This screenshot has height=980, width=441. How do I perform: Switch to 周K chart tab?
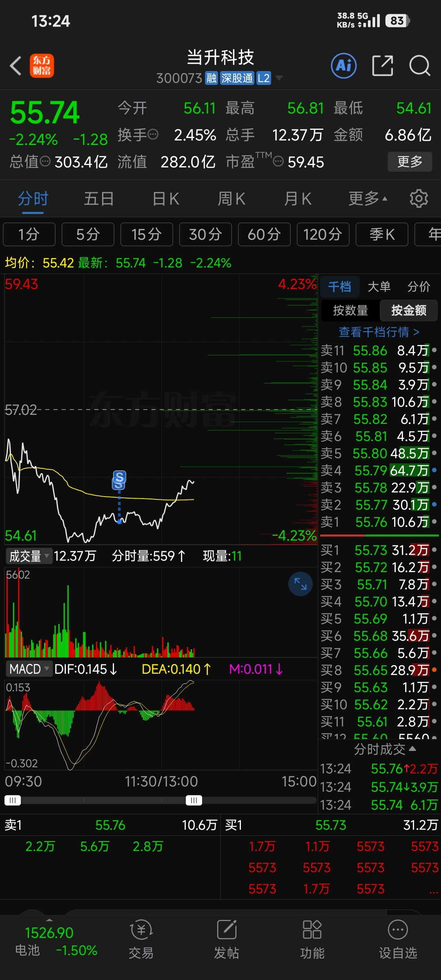(232, 199)
